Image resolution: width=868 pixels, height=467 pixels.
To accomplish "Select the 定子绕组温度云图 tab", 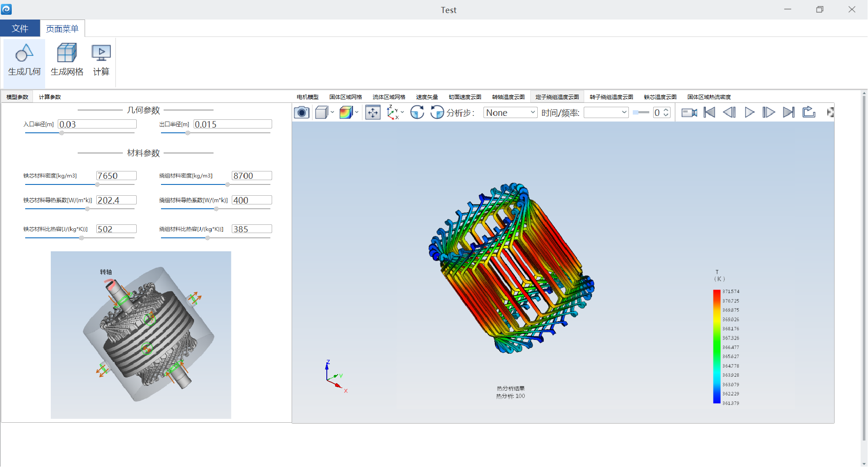I will (557, 97).
